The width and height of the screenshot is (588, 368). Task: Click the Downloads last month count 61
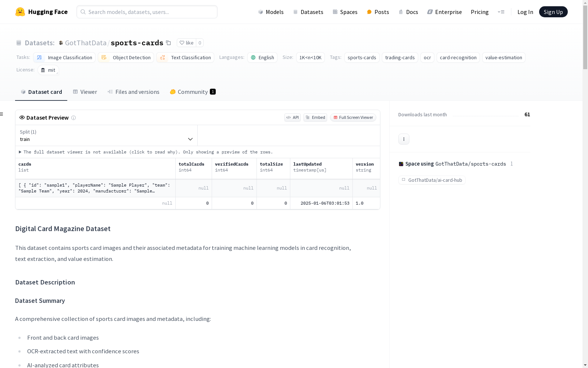point(527,114)
